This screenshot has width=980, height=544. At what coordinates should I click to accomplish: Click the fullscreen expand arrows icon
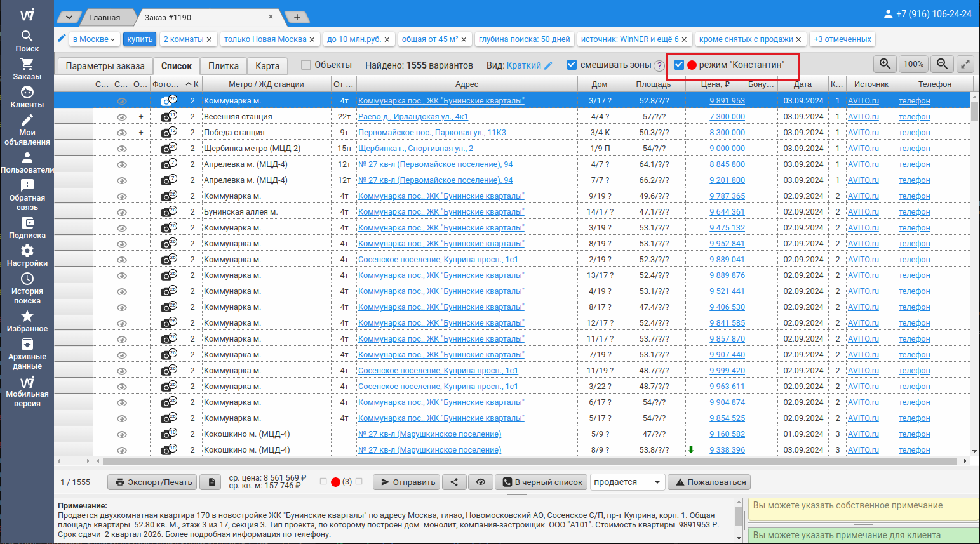pyautogui.click(x=965, y=64)
